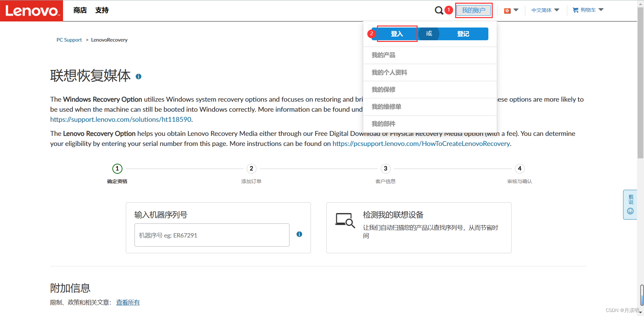
Task: Open 我的保修 in the account dropdown
Action: click(383, 90)
